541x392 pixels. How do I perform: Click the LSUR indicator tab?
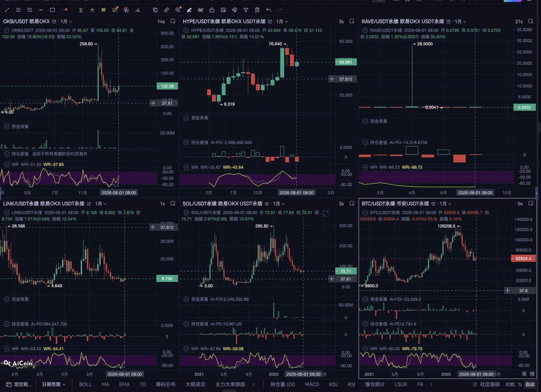[x=401, y=384]
